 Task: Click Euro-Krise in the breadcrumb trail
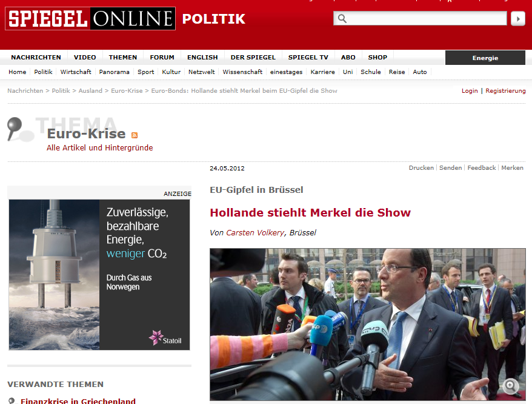[x=125, y=91]
